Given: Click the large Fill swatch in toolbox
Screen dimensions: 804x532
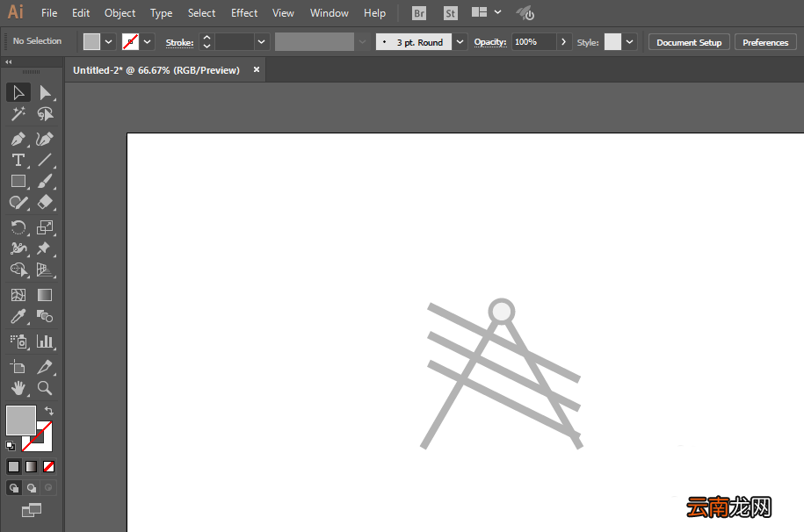Looking at the screenshot, I should [21, 421].
